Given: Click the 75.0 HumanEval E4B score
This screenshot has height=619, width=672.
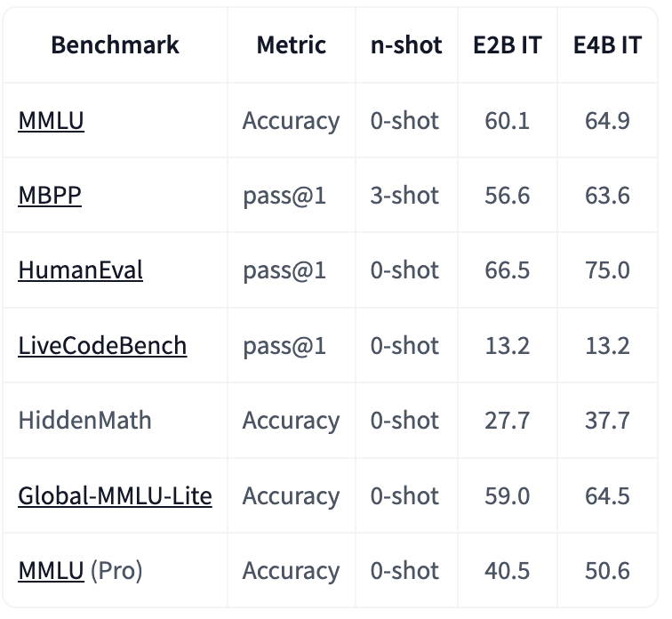Looking at the screenshot, I should pyautogui.click(x=608, y=270).
